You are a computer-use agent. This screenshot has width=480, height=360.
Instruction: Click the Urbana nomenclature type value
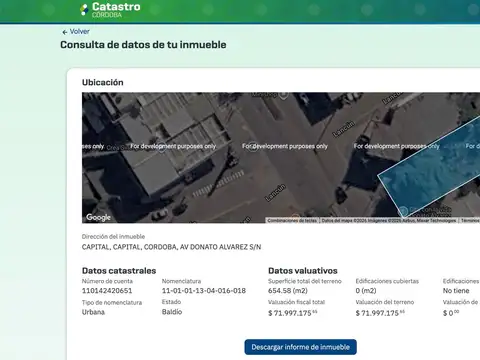(x=93, y=312)
